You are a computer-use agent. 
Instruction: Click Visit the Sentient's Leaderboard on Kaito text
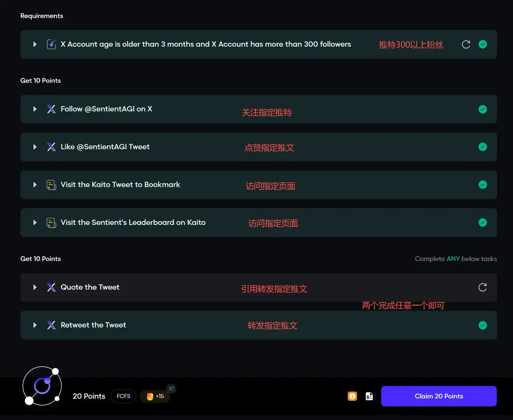[x=133, y=222]
